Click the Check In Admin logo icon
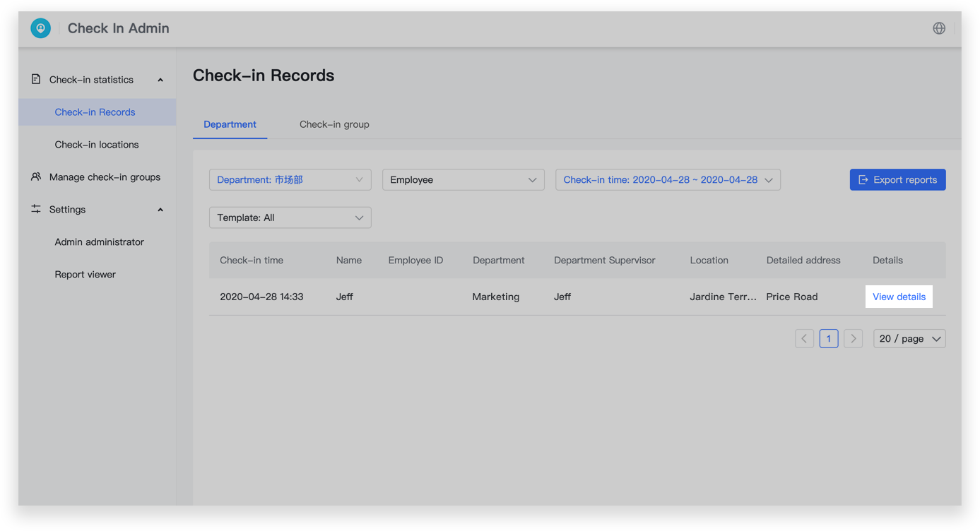980x531 pixels. point(40,28)
